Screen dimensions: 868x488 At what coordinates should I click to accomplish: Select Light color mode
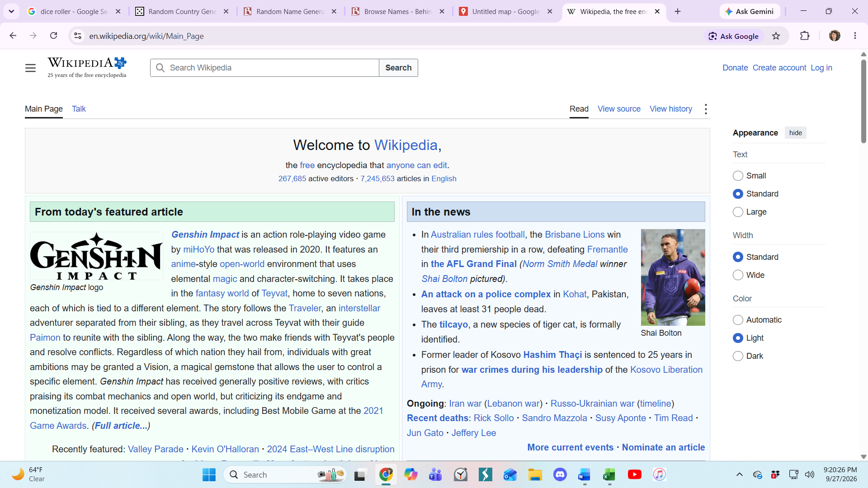(x=738, y=338)
